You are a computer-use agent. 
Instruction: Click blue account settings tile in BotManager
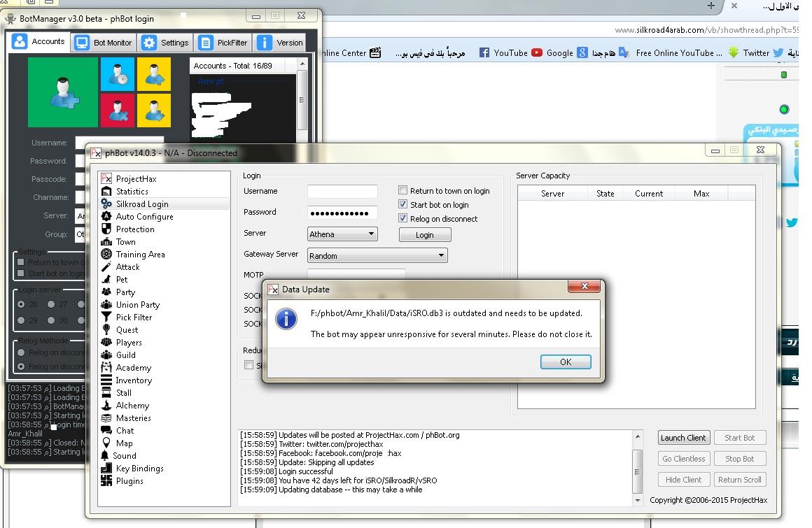(118, 74)
